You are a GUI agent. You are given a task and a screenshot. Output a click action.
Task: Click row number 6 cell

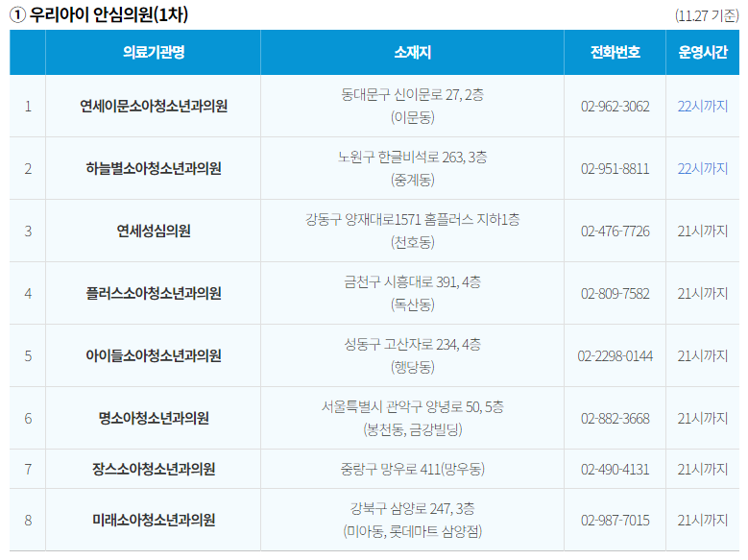pyautogui.click(x=28, y=418)
